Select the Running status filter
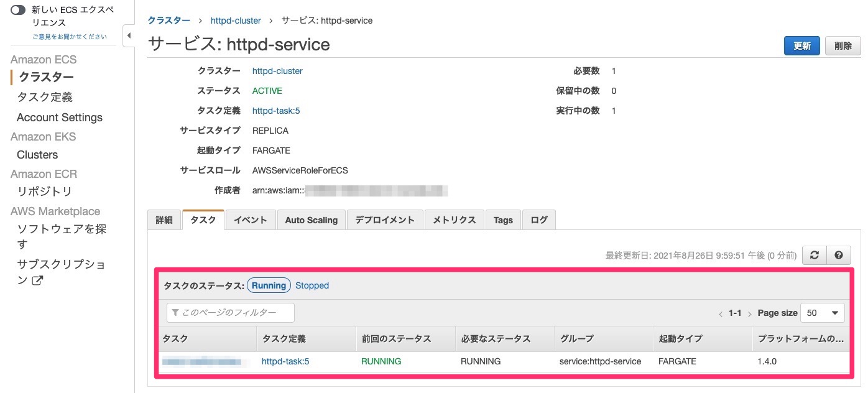Screen dimensions: 868x393 (269, 285)
